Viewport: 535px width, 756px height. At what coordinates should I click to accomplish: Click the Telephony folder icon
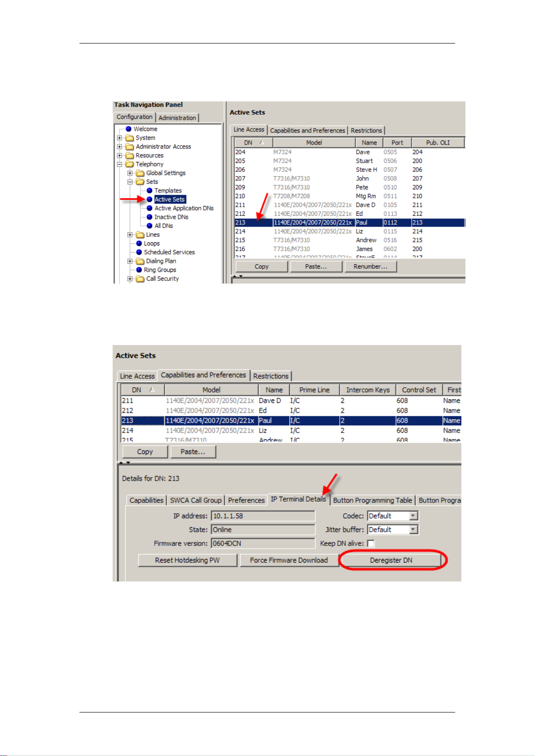(130, 164)
